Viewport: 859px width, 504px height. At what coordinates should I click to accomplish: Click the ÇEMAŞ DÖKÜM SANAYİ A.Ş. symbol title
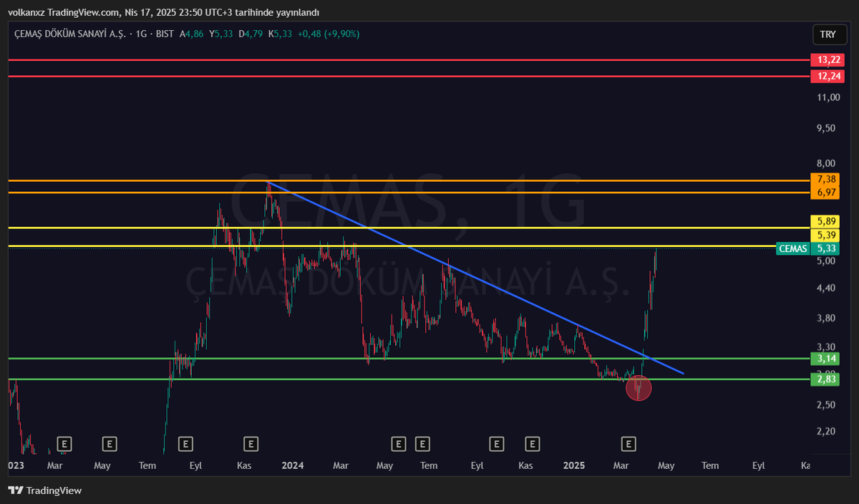click(x=71, y=34)
